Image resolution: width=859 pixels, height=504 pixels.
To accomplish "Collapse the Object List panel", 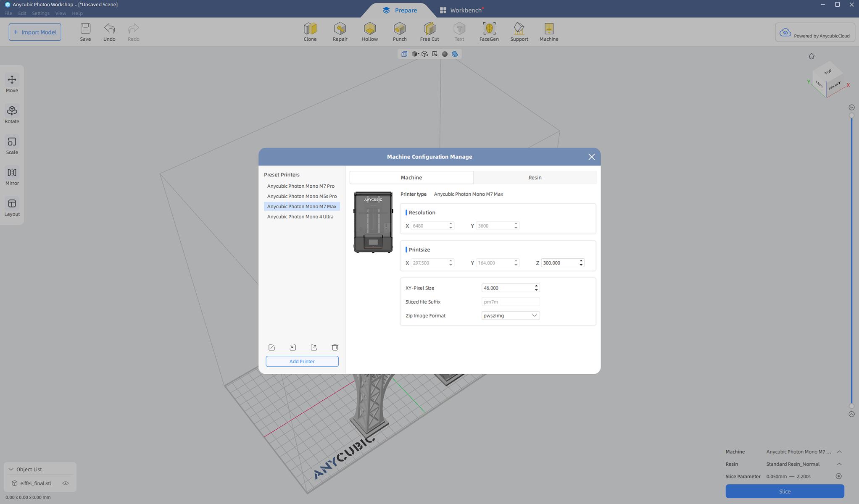I will [11, 469].
